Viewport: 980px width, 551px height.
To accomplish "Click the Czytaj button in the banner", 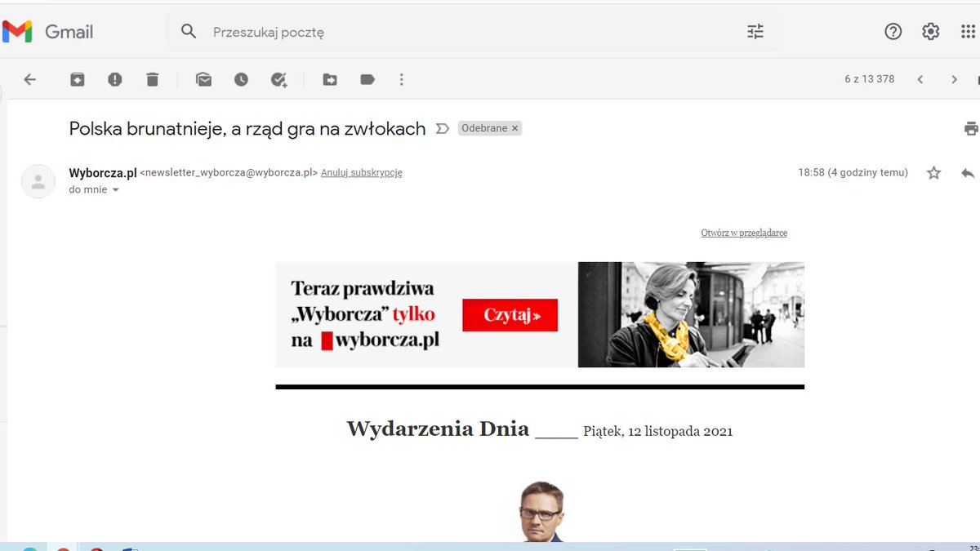I will pos(510,315).
